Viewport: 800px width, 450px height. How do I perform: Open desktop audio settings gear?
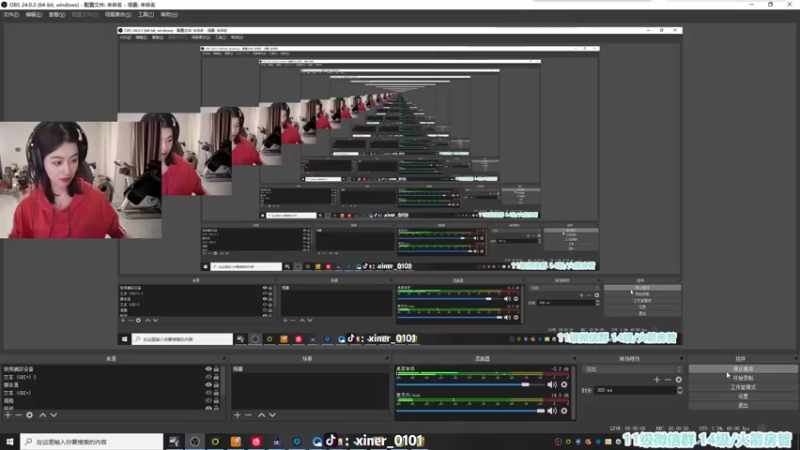(x=564, y=385)
